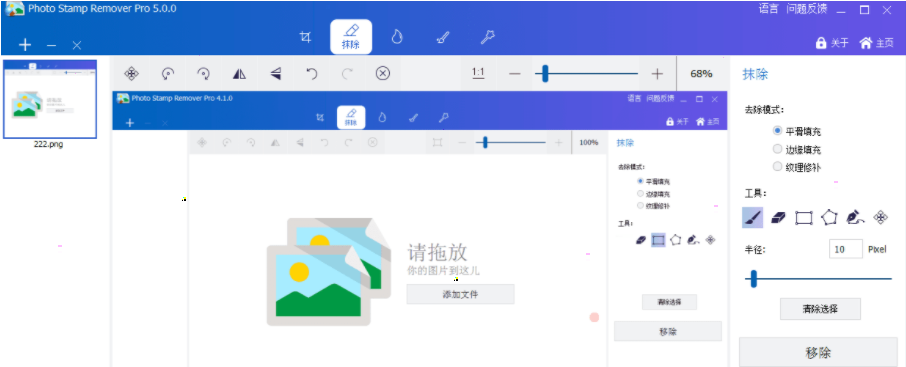This screenshot has height=367, width=906.
Task: Click the move/pan tool icon in the toolbar
Action: tap(132, 73)
